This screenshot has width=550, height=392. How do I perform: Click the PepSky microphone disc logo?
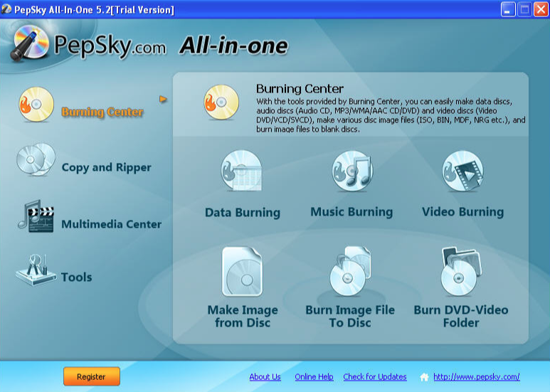pos(29,43)
